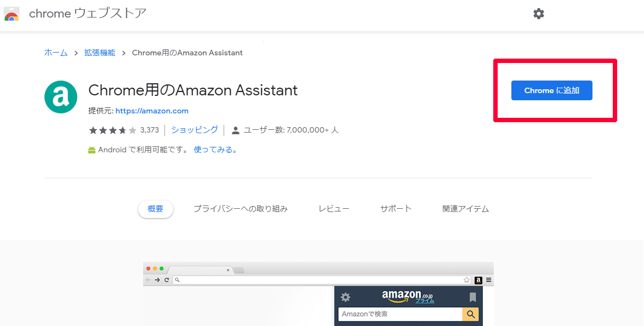The height and width of the screenshot is (326, 644).
Task: Click the ユーザー数: 7,000,000+ 人 text
Action: (x=291, y=130)
